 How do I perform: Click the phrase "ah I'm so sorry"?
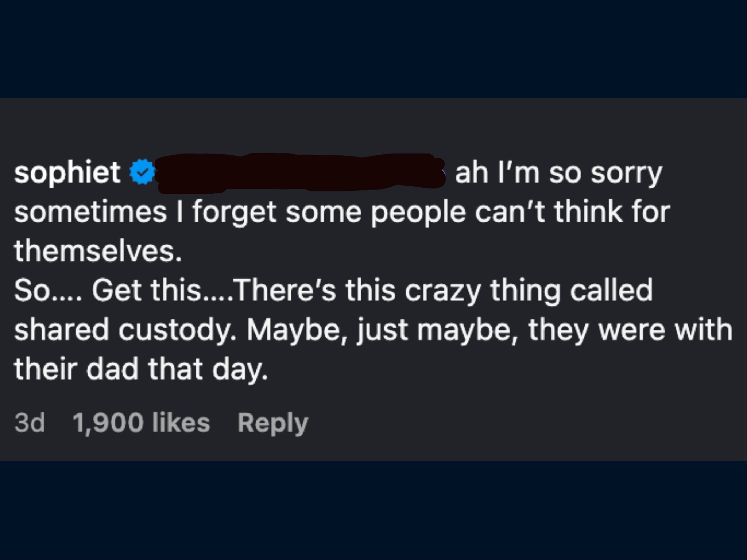[558, 172]
